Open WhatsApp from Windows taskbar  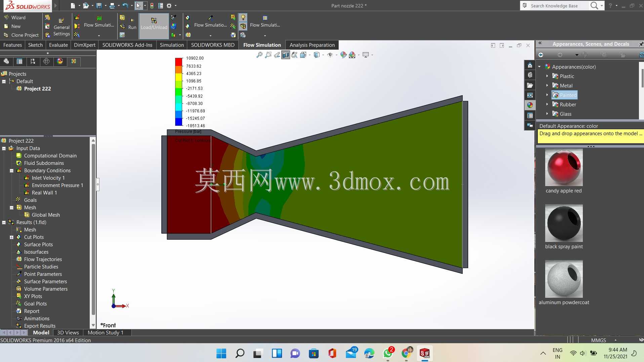[x=388, y=353]
